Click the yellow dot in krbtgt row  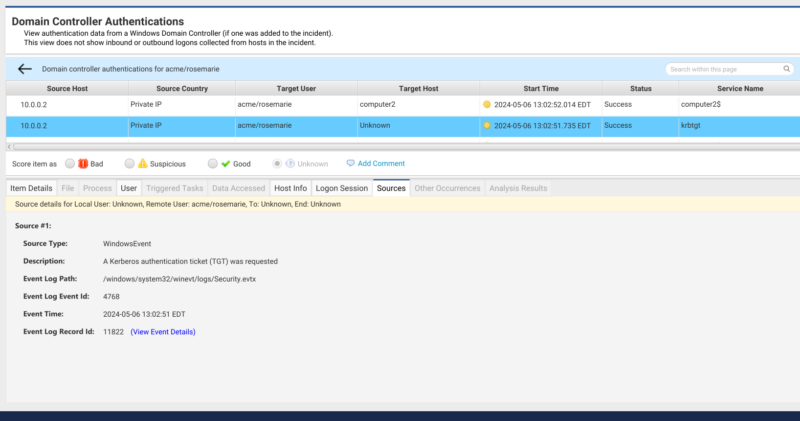487,125
